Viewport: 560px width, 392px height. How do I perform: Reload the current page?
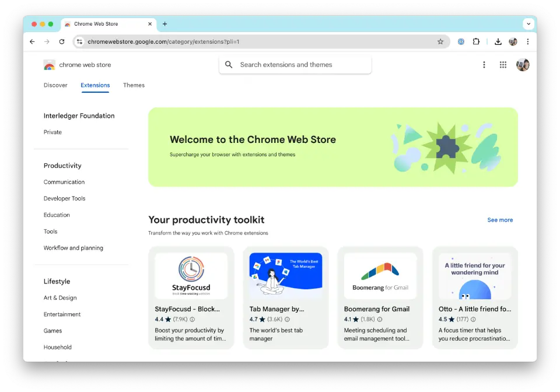pos(61,41)
